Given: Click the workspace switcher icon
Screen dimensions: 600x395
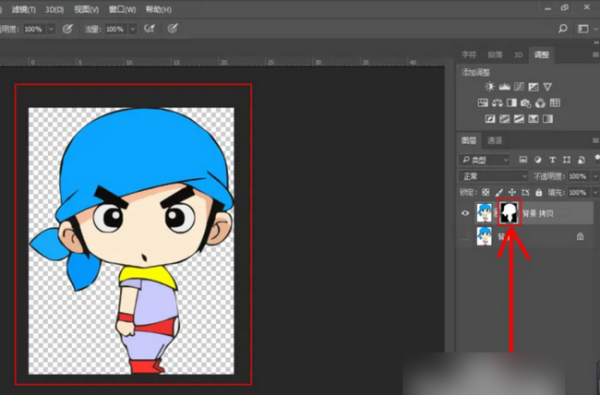Looking at the screenshot, I should pos(583,29).
